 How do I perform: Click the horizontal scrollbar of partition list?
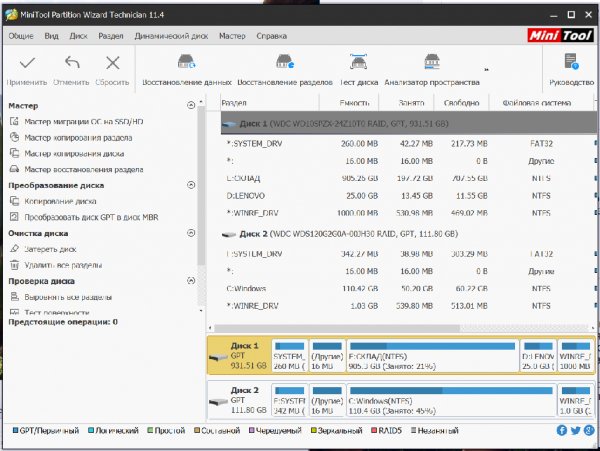coord(337,328)
